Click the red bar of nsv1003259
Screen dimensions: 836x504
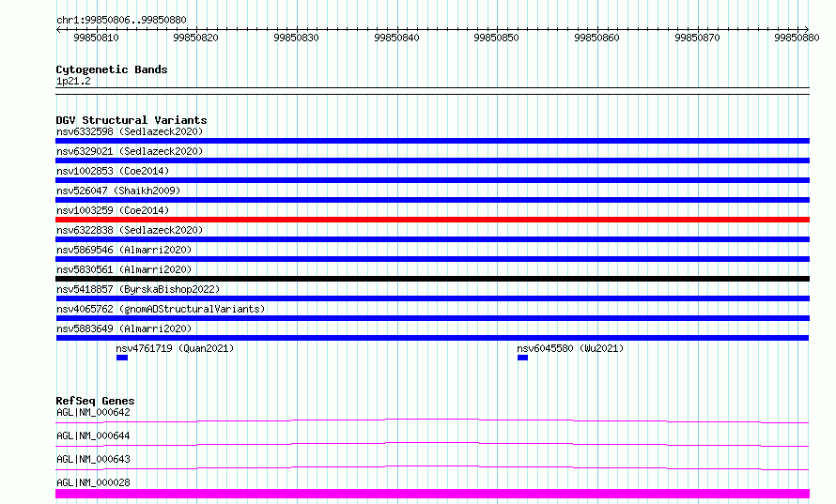coord(432,220)
